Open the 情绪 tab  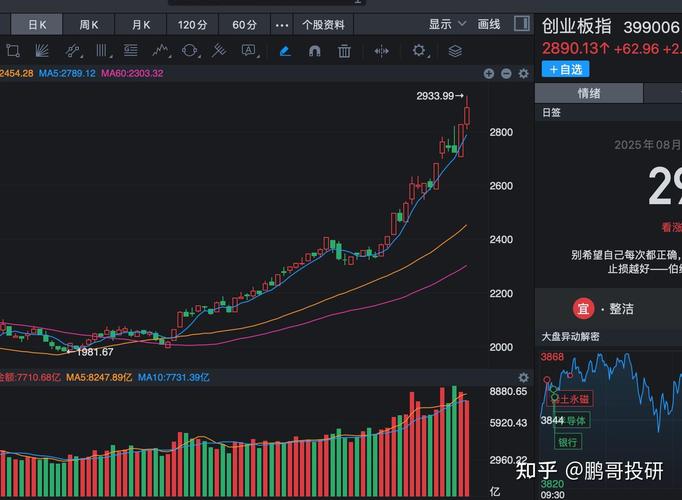pyautogui.click(x=588, y=93)
